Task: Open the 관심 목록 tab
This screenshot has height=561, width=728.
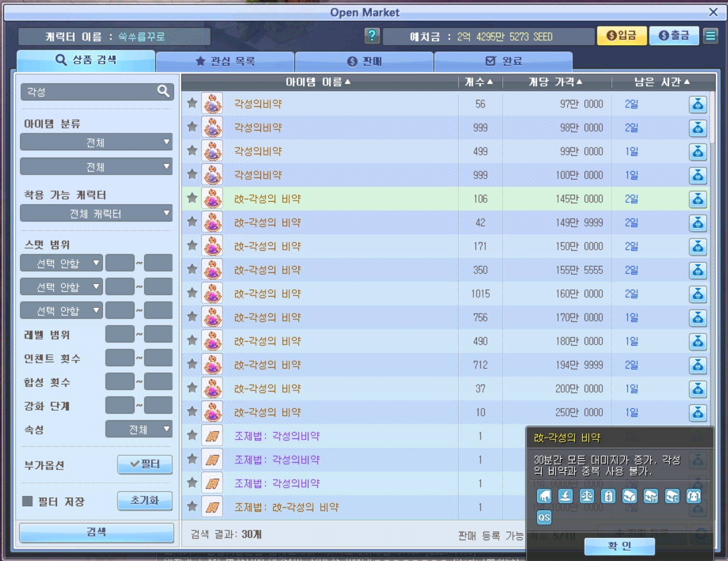Action: (x=225, y=61)
